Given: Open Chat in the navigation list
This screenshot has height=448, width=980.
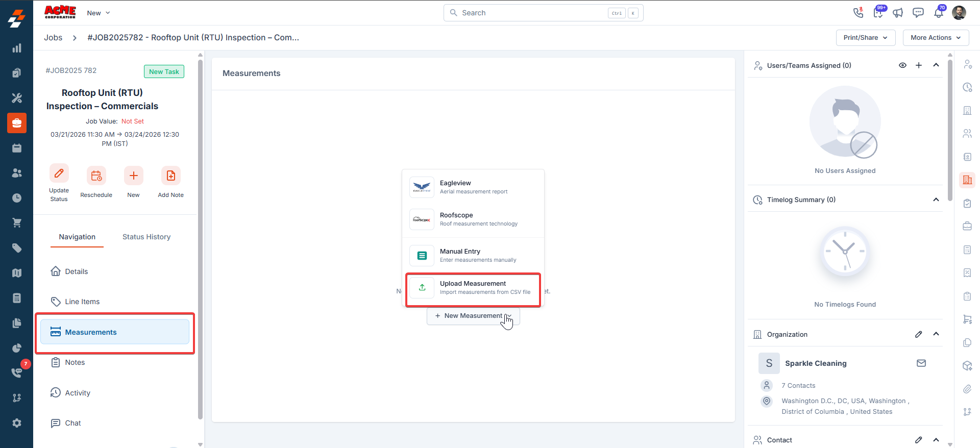Looking at the screenshot, I should click(66, 423).
